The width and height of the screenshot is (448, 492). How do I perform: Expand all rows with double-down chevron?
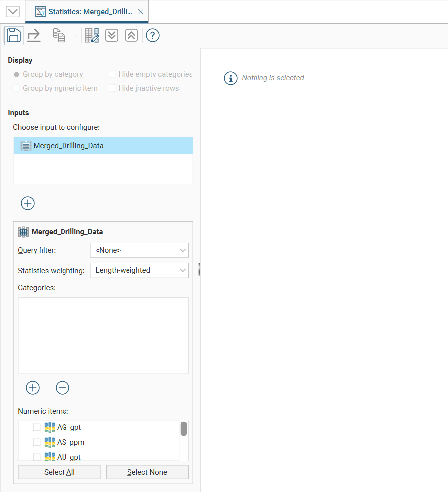[112, 35]
